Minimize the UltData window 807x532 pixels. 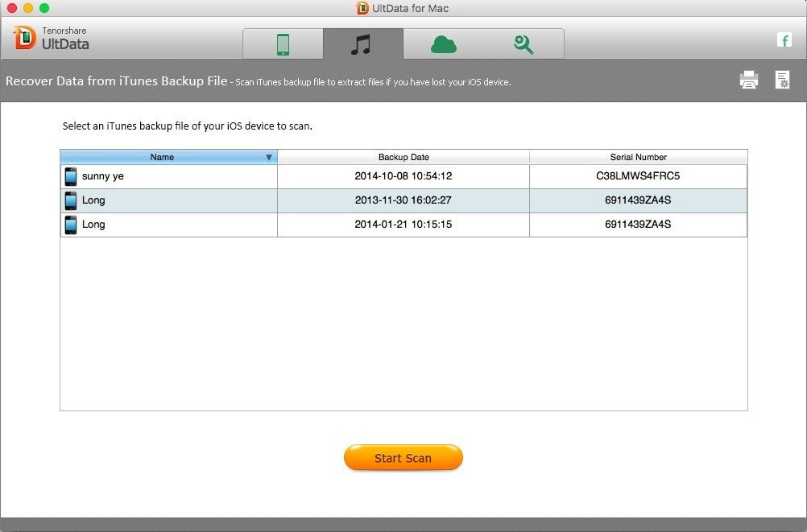click(x=28, y=8)
